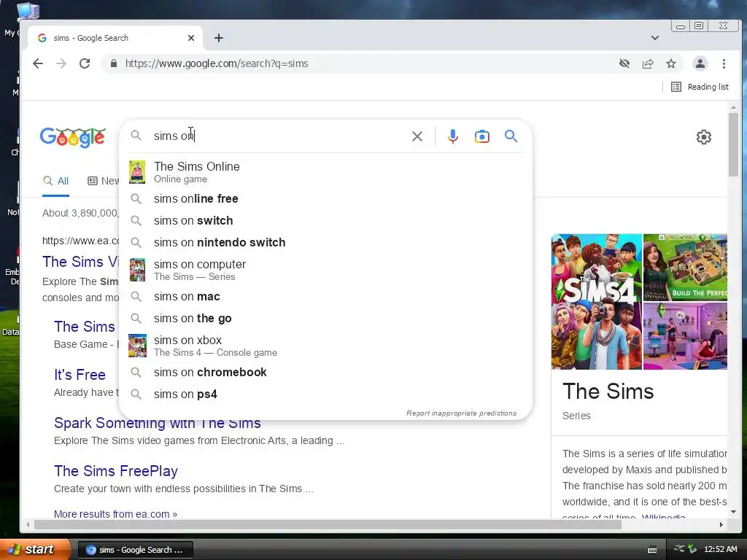Screen dimensions: 747x560
Task: Submit search with blue magnifier
Action: click(x=511, y=136)
